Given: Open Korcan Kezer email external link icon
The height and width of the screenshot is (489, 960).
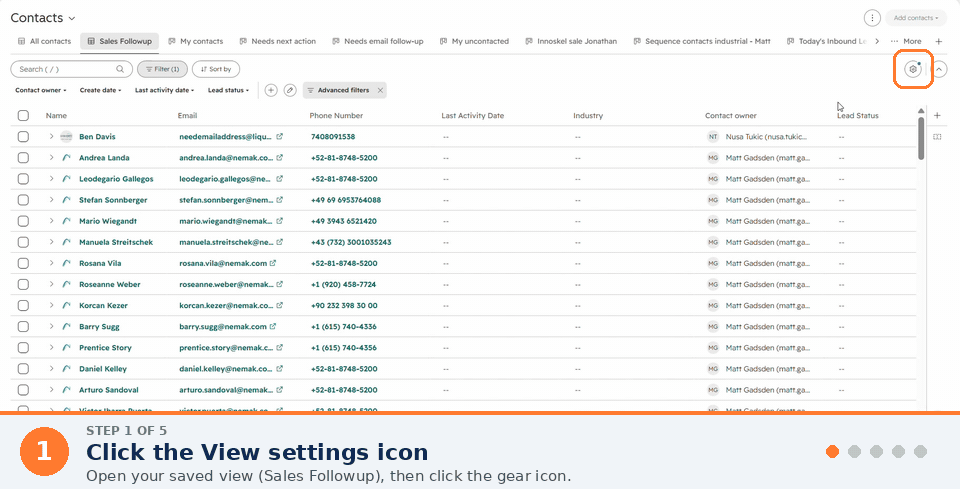Looking at the screenshot, I should pos(279,305).
